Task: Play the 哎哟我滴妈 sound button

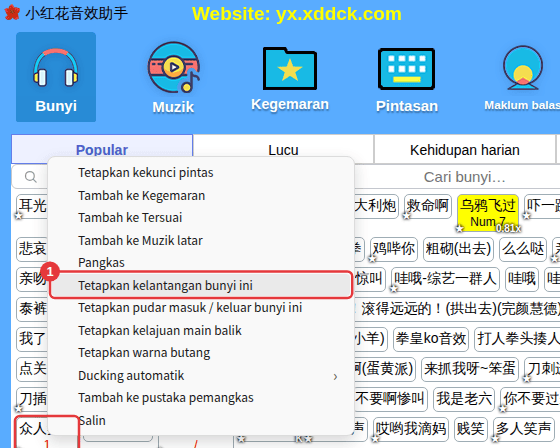Action: pos(411,429)
